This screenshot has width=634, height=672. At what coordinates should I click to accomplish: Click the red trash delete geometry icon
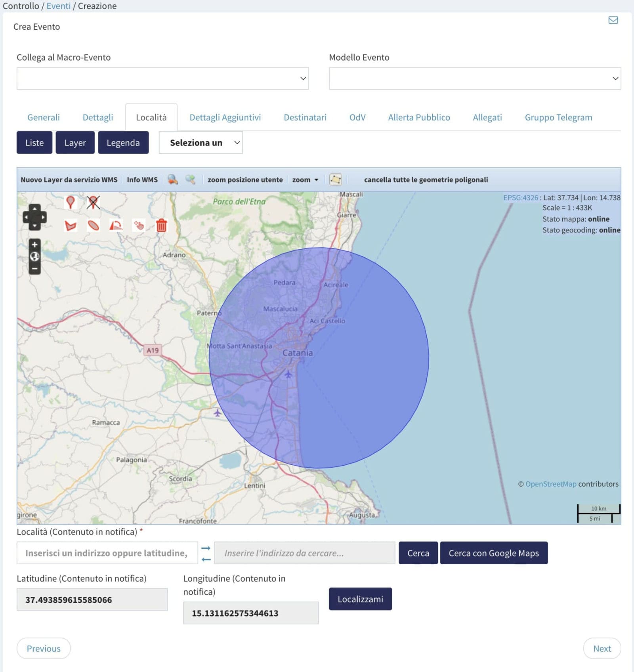click(161, 225)
